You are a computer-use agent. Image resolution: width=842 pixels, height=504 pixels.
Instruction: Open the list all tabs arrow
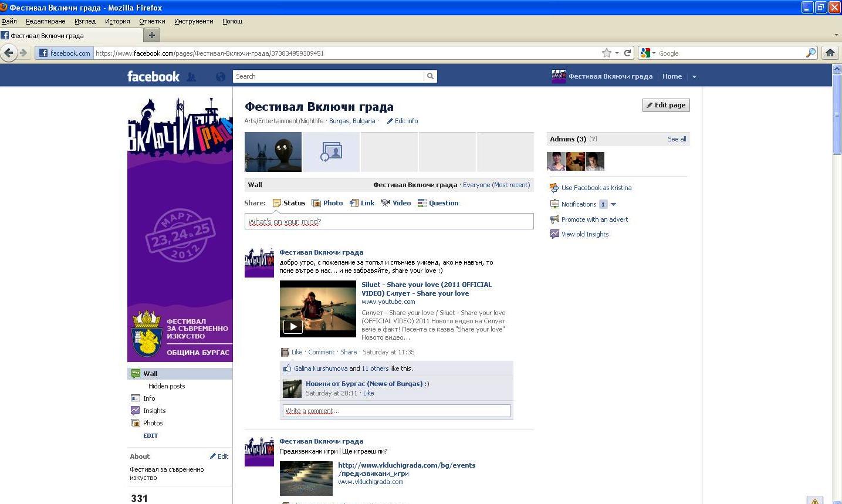pyautogui.click(x=836, y=35)
